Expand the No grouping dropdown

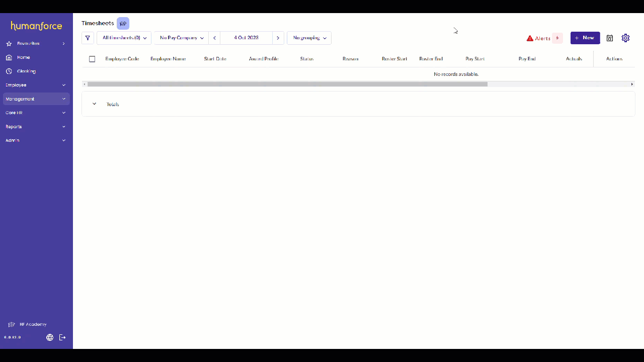pyautogui.click(x=308, y=38)
